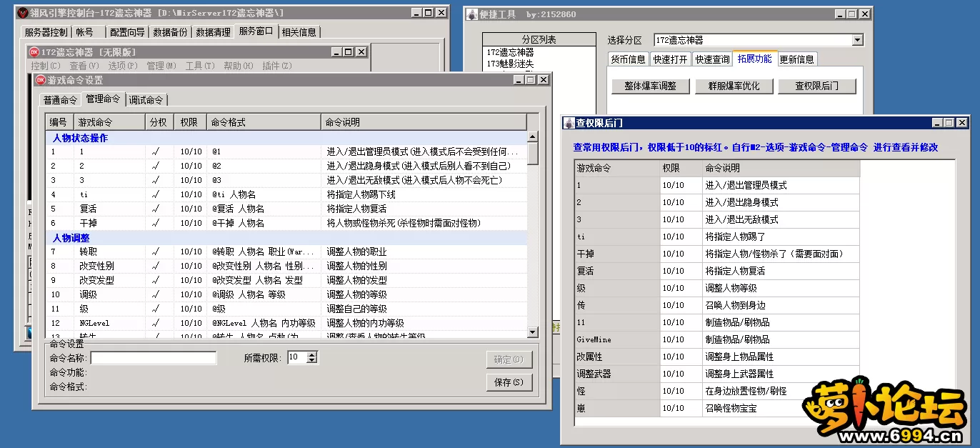Click the 调整武器 row in 查权限后门

pyautogui.click(x=717, y=374)
